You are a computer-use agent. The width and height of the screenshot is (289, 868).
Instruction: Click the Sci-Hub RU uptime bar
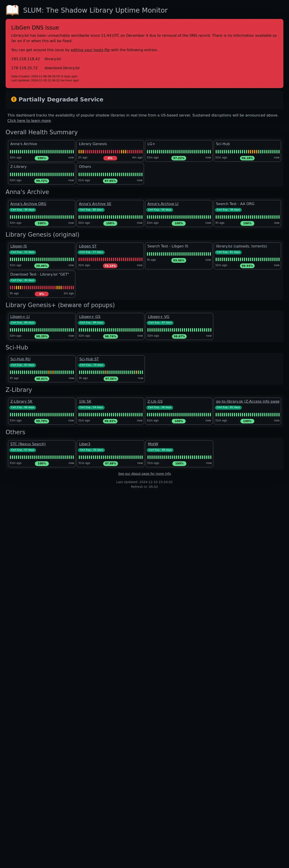click(x=42, y=372)
